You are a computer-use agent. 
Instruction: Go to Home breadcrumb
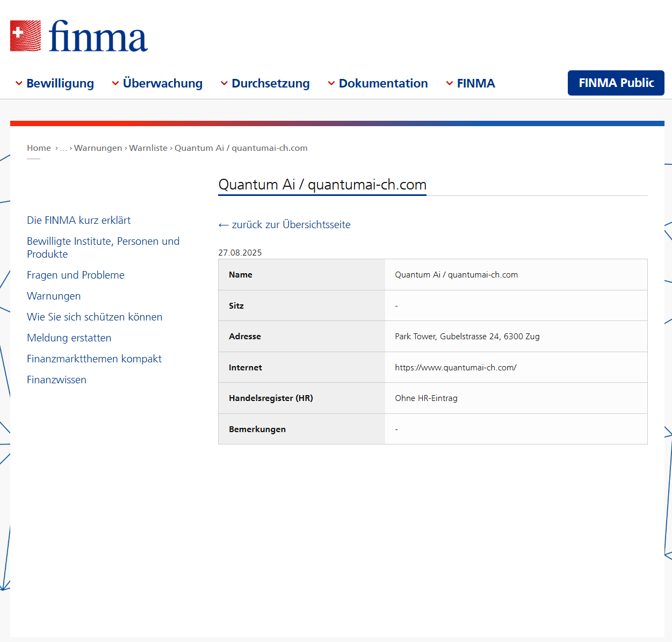(39, 148)
